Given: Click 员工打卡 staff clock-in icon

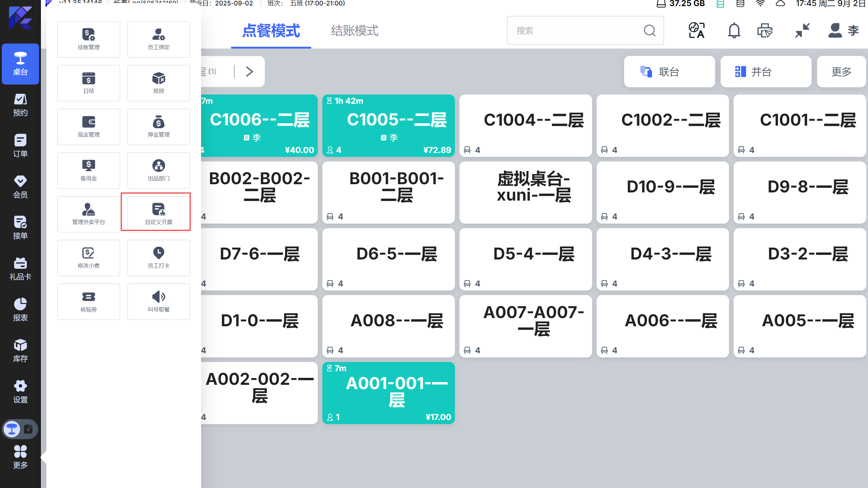Looking at the screenshot, I should tap(158, 258).
